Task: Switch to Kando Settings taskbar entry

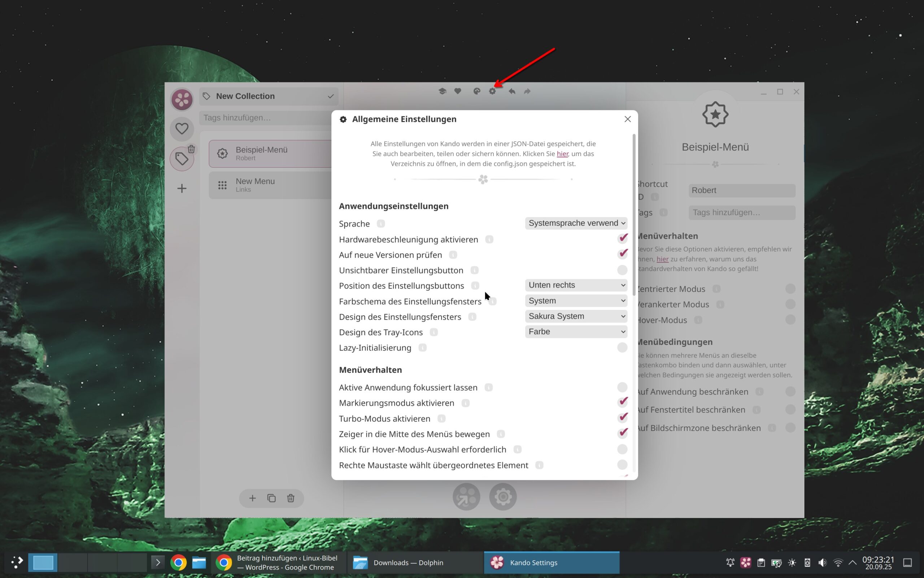Action: click(552, 563)
